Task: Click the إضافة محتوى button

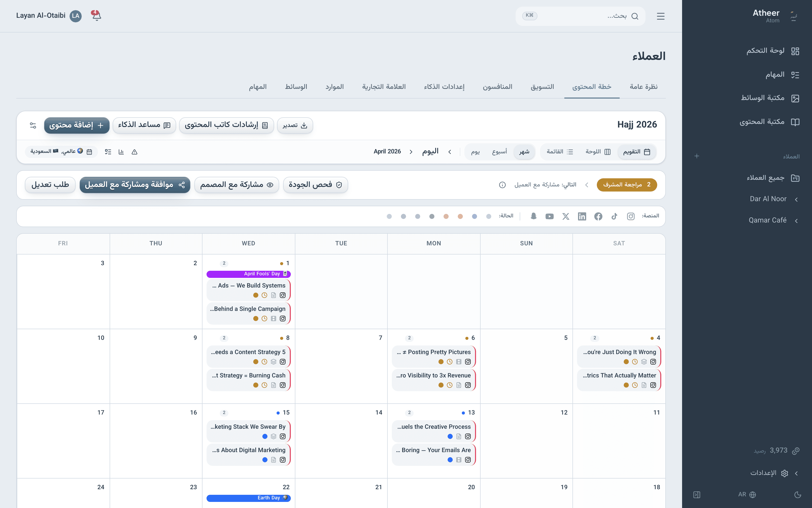Action: coord(77,125)
